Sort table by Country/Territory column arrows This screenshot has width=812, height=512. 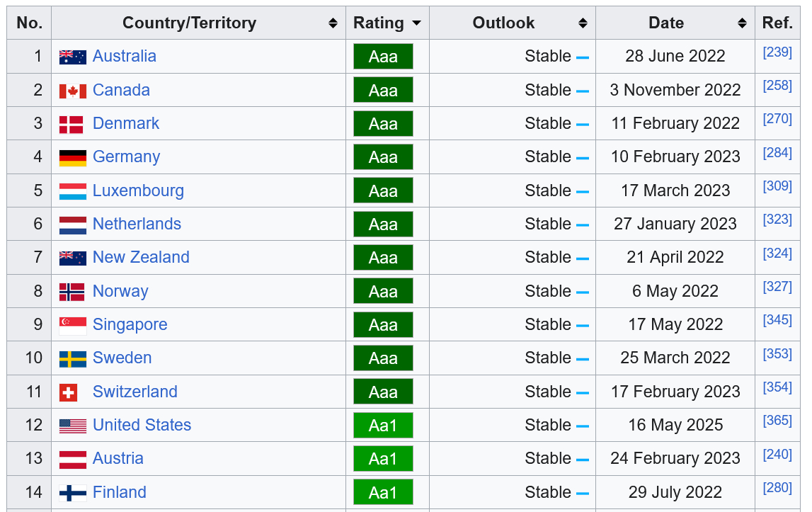pyautogui.click(x=333, y=23)
